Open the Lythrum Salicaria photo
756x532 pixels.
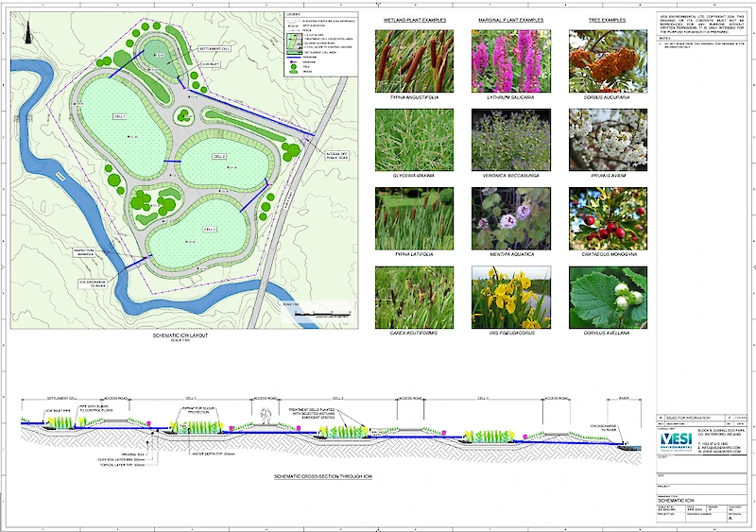pos(511,60)
